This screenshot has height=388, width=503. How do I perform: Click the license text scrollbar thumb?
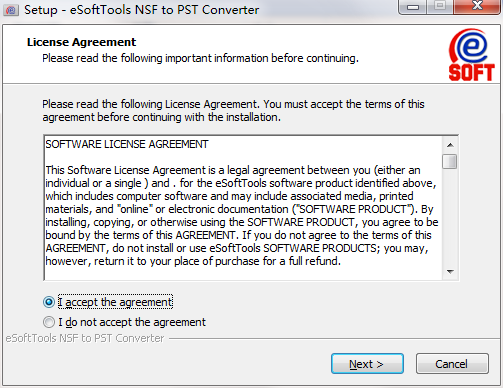(x=450, y=162)
